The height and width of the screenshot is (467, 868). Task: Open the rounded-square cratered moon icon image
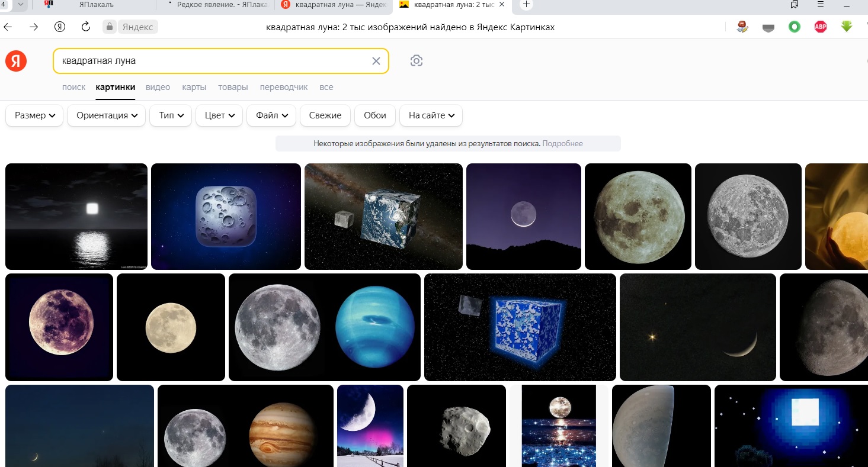[x=226, y=217]
